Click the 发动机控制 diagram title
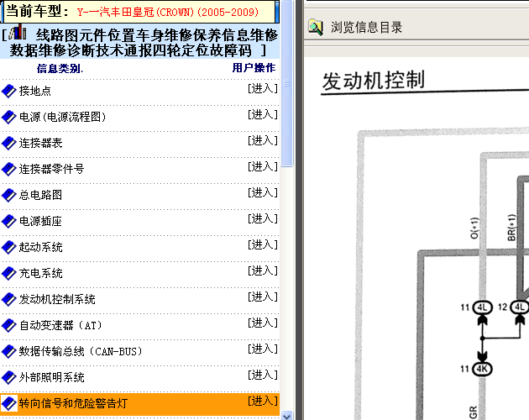The width and height of the screenshot is (529, 420). pos(374,81)
